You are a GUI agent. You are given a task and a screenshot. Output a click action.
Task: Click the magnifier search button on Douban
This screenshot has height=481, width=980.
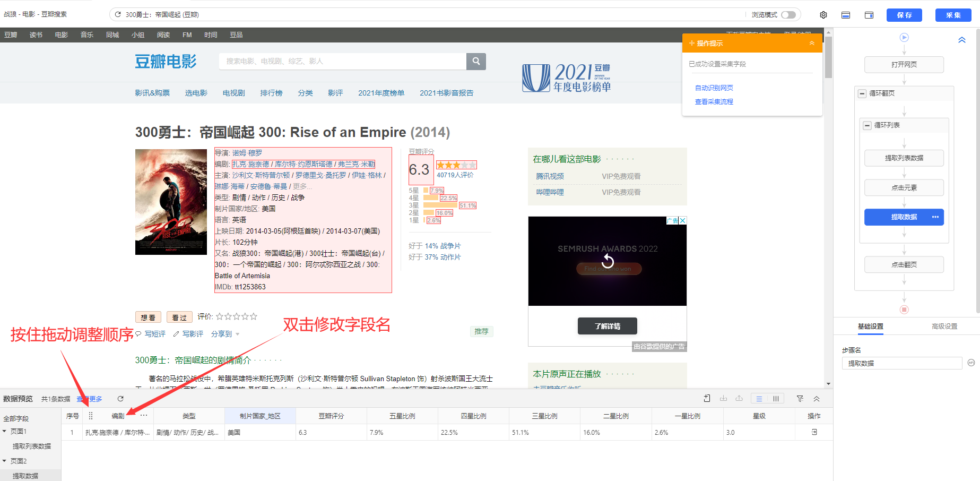[x=476, y=61]
